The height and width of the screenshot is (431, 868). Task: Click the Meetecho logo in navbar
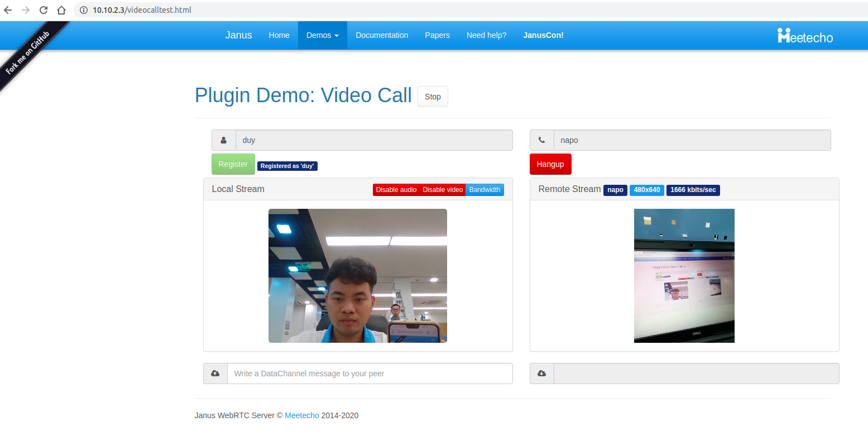(805, 36)
